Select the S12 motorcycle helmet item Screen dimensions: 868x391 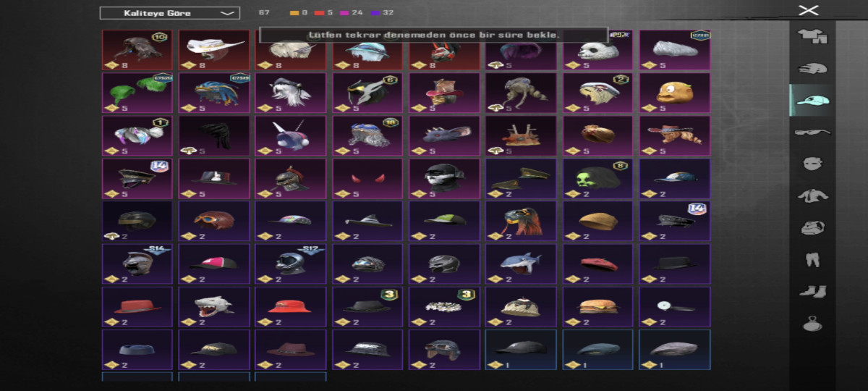pos(291,264)
